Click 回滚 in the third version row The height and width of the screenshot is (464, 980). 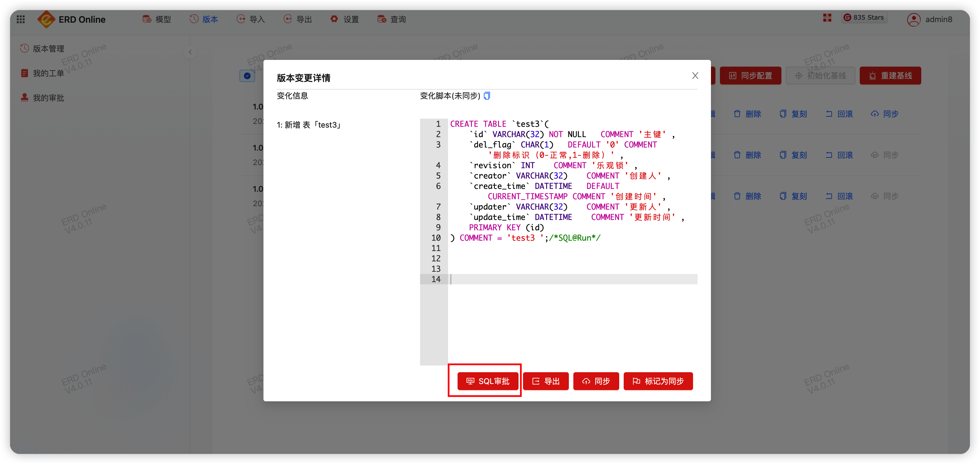[839, 196]
